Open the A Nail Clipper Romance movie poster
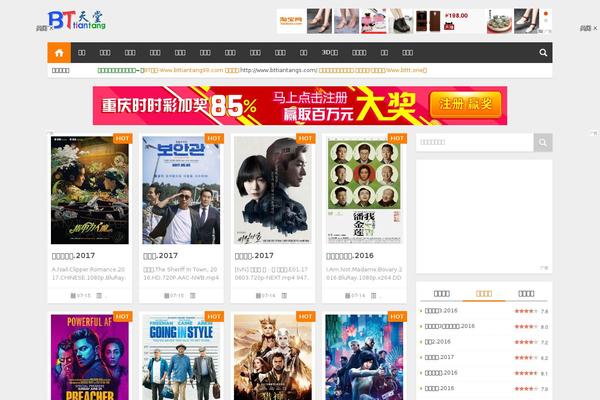600x400 pixels. coord(90,190)
